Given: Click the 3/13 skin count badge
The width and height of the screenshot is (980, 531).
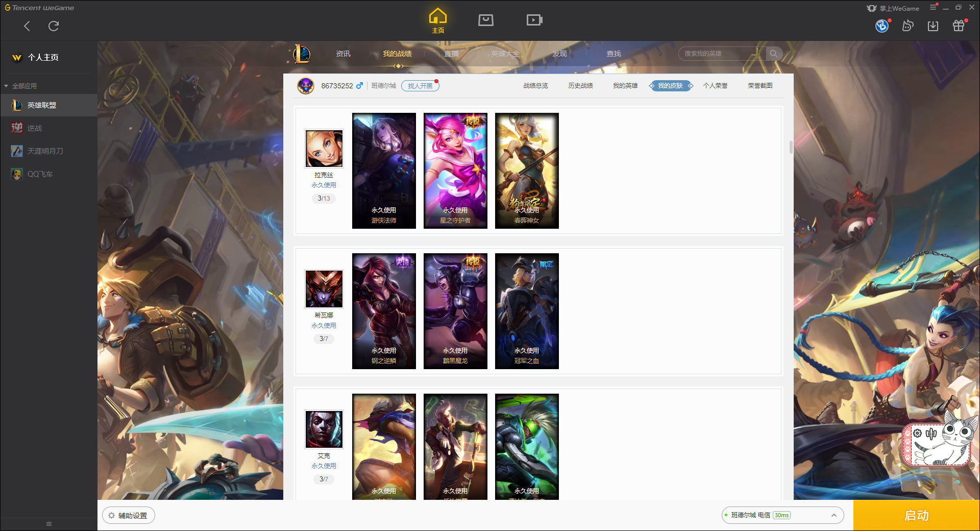Looking at the screenshot, I should pos(324,198).
